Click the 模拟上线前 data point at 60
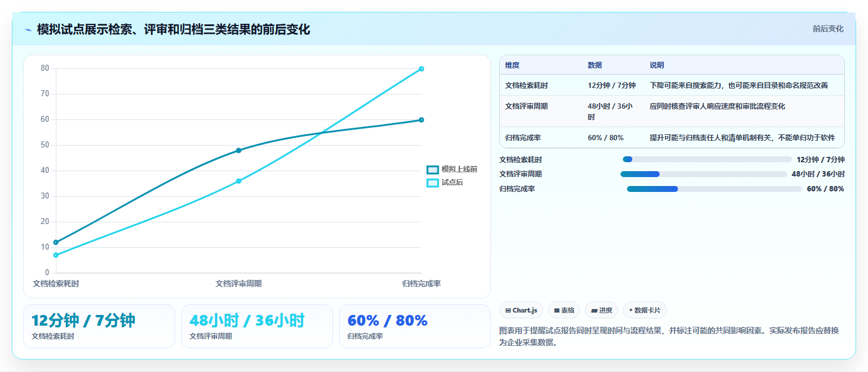This screenshot has width=868, height=372. point(422,120)
